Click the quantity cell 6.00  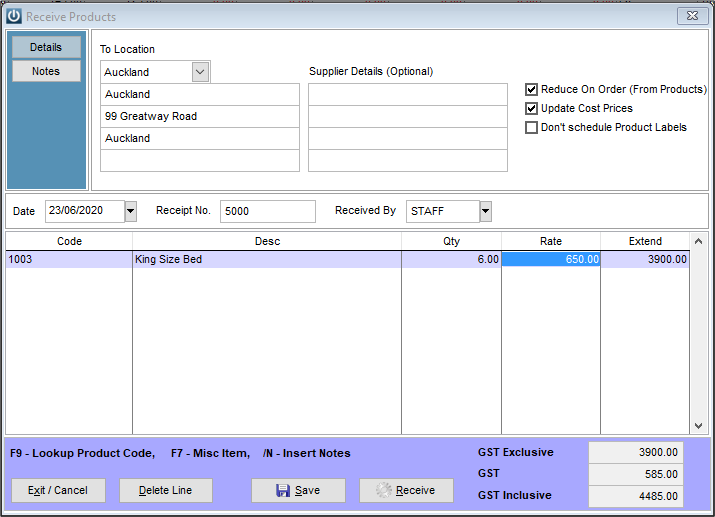pos(451,259)
